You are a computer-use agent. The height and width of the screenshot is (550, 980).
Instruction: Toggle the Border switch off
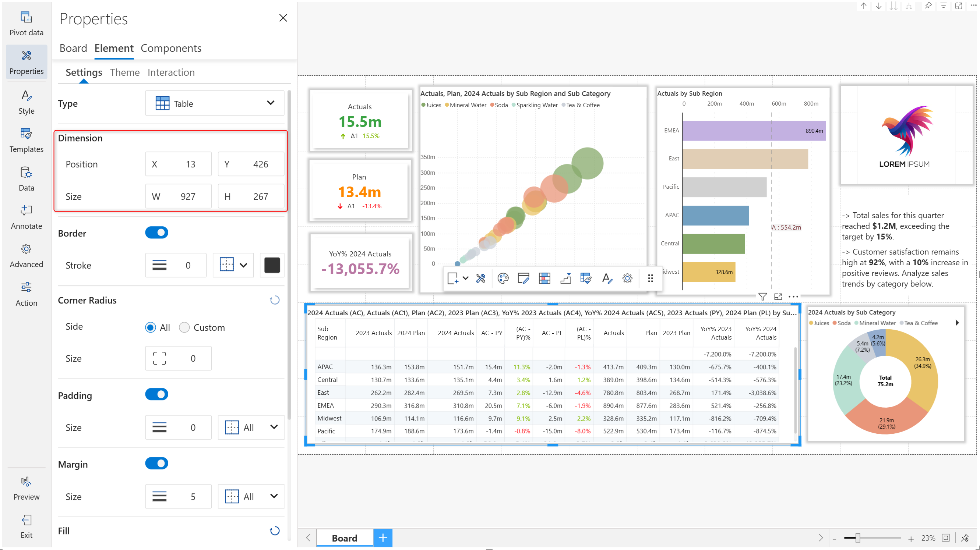[156, 233]
